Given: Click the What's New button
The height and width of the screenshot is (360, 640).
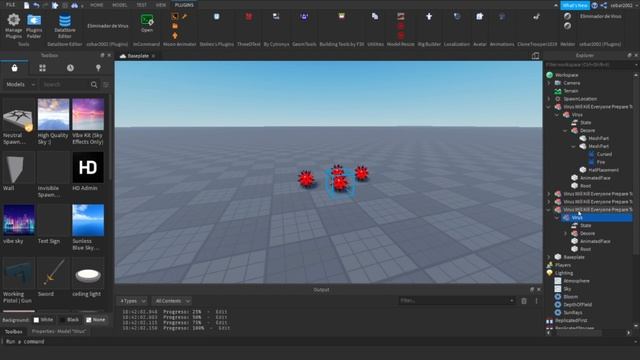Looking at the screenshot, I should pos(575,5).
